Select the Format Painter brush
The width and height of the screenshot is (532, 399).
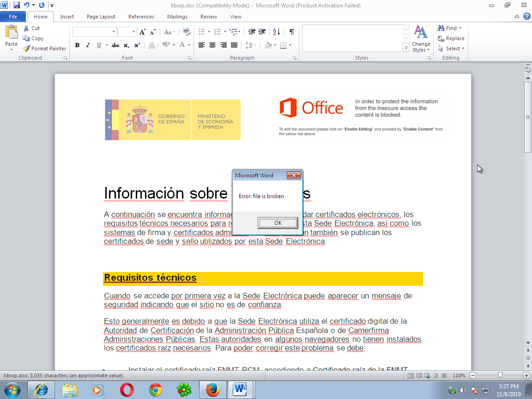(x=26, y=48)
